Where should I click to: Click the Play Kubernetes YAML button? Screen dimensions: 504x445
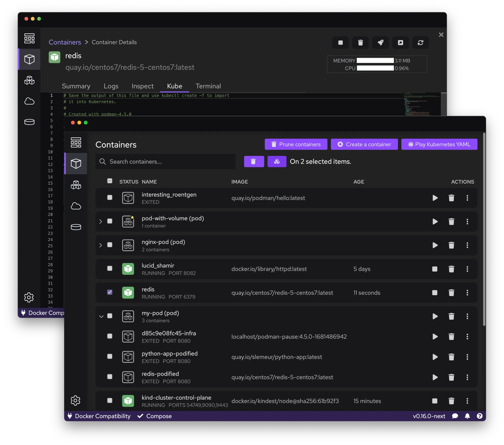[439, 144]
